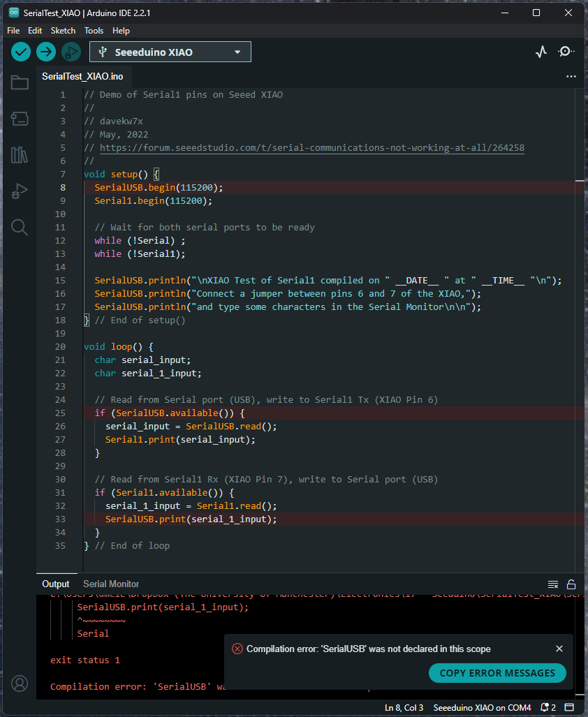Viewport: 588px width, 717px height.
Task: Verify the SerialTest_XIAO sketch
Action: click(20, 52)
